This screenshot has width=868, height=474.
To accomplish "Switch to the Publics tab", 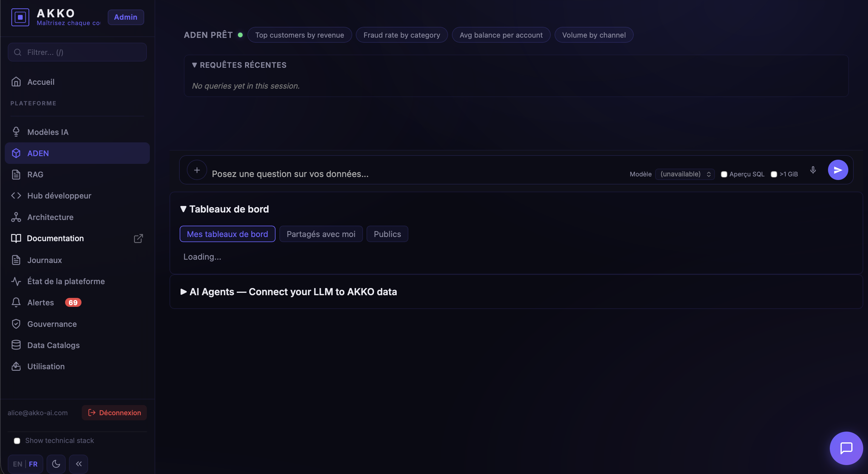I will tap(387, 234).
